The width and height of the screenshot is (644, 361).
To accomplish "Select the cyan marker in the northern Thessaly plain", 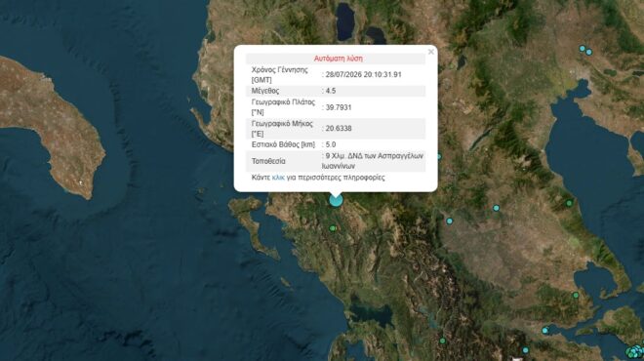I will (496, 208).
